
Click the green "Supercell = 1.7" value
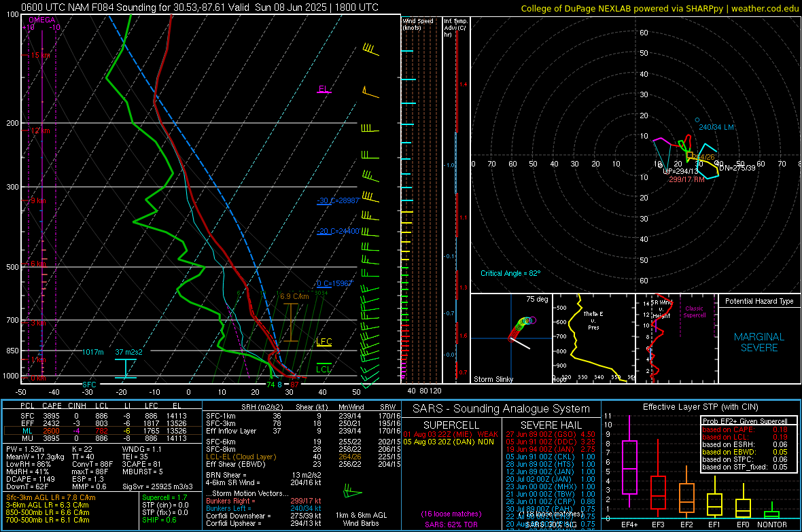[x=164, y=497]
